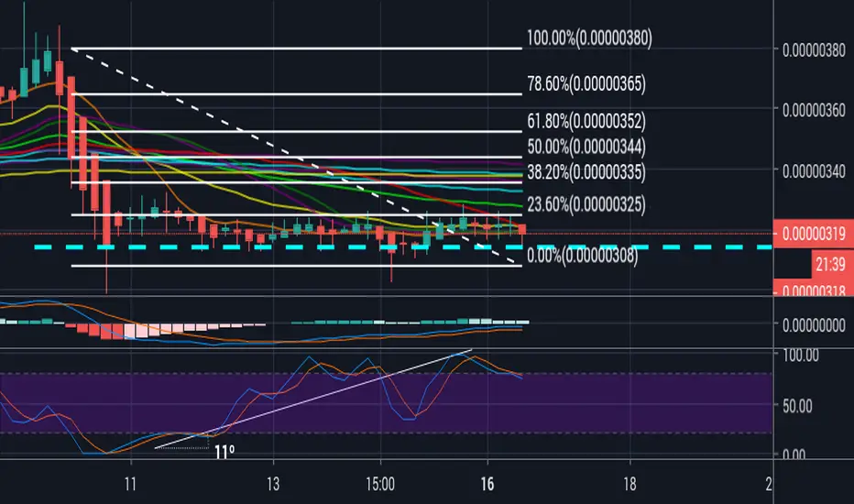Click the 0.00000360 price axis value
This screenshot has height=504, width=854.
(x=814, y=111)
